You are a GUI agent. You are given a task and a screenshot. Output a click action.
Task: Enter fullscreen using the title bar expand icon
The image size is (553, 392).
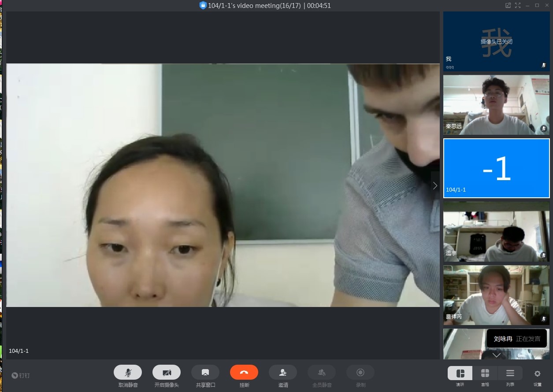[518, 5]
